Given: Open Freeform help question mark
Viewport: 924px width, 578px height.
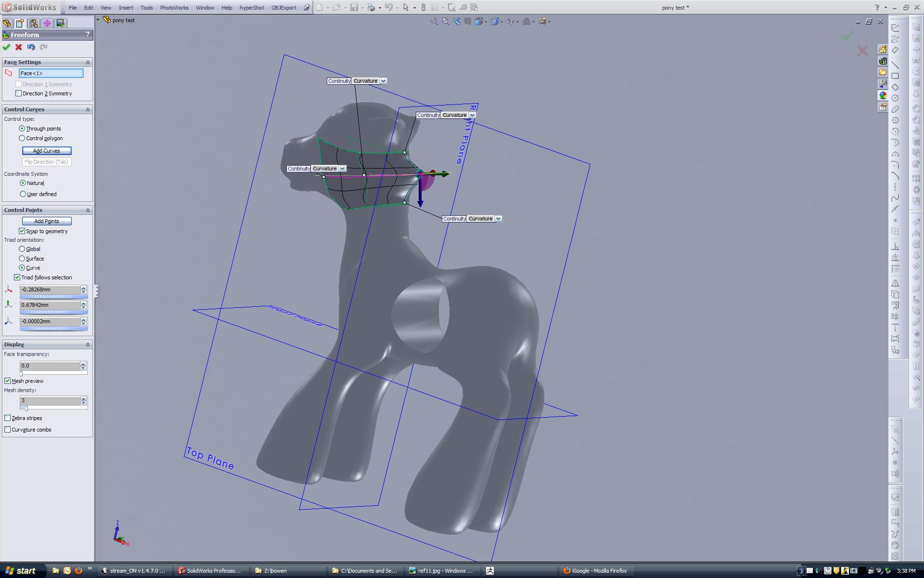Looking at the screenshot, I should (88, 35).
